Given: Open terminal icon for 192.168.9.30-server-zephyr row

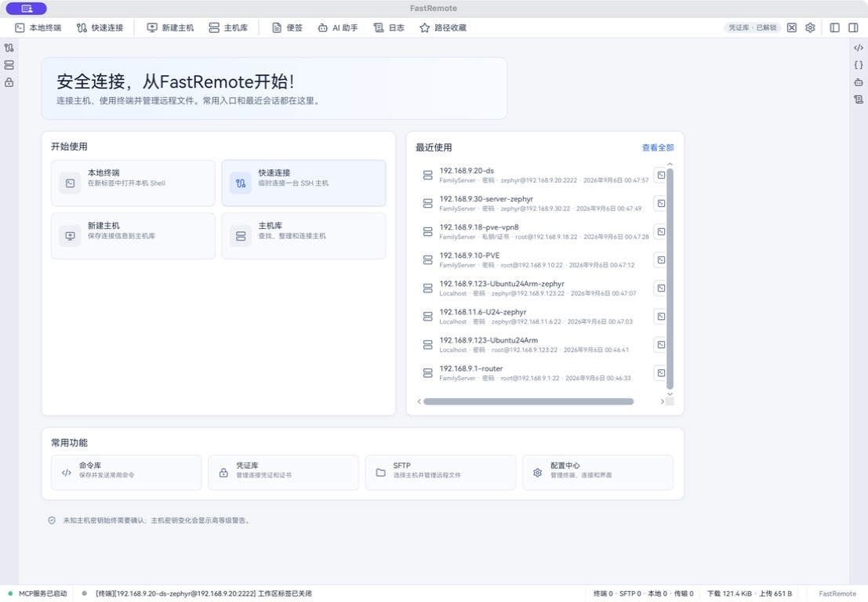Looking at the screenshot, I should [x=660, y=204].
